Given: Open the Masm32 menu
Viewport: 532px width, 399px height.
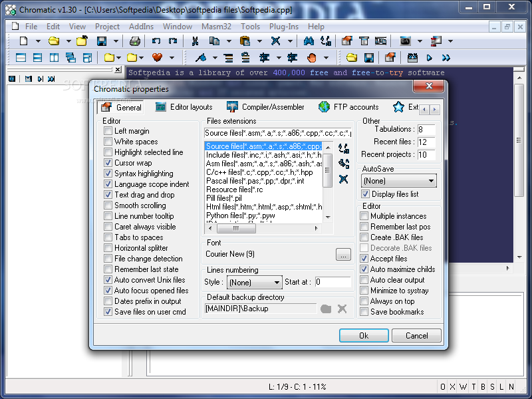Looking at the screenshot, I should coord(217,27).
